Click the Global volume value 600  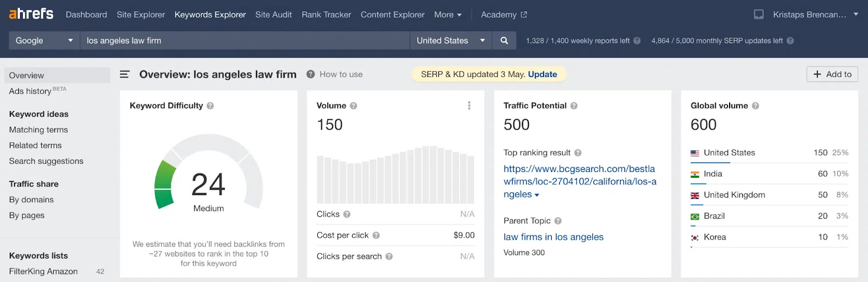pyautogui.click(x=704, y=125)
